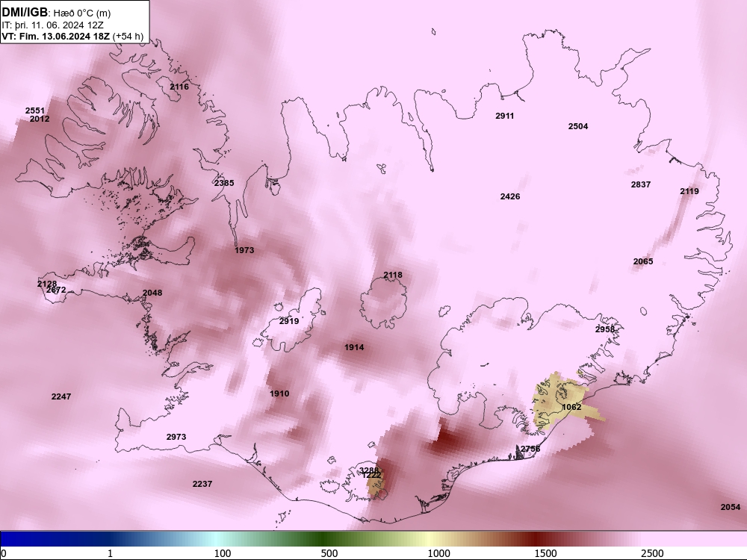747x560 pixels.
Task: Click the map value 2385
Action: coord(224,183)
